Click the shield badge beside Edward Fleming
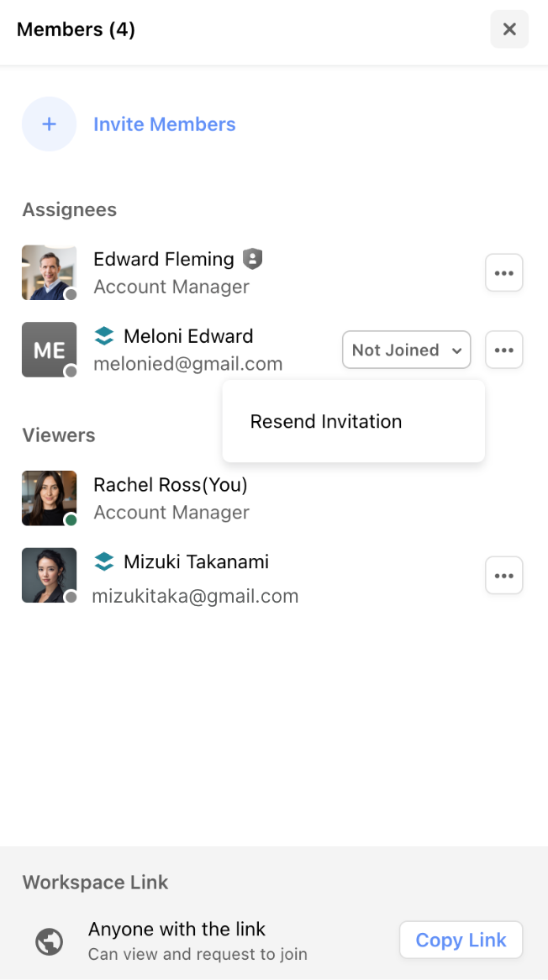This screenshot has width=548, height=980. [252, 259]
